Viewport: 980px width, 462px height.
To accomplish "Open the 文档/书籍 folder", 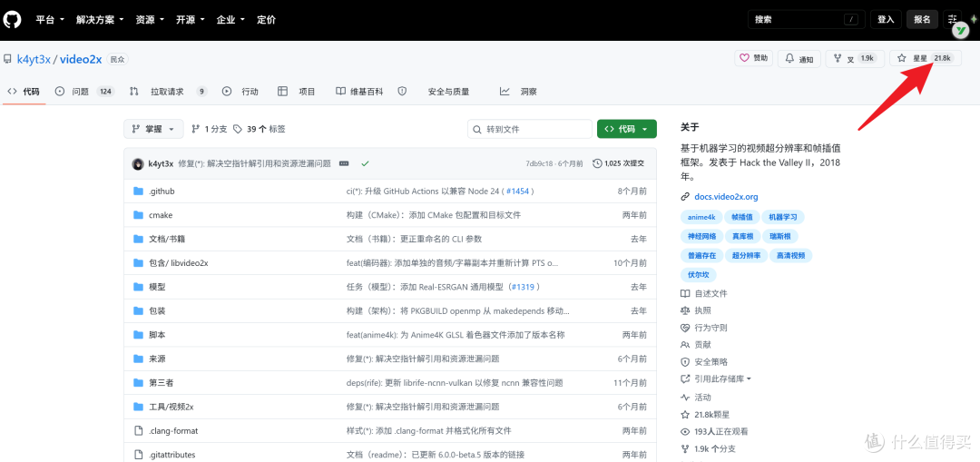I will click(x=167, y=239).
